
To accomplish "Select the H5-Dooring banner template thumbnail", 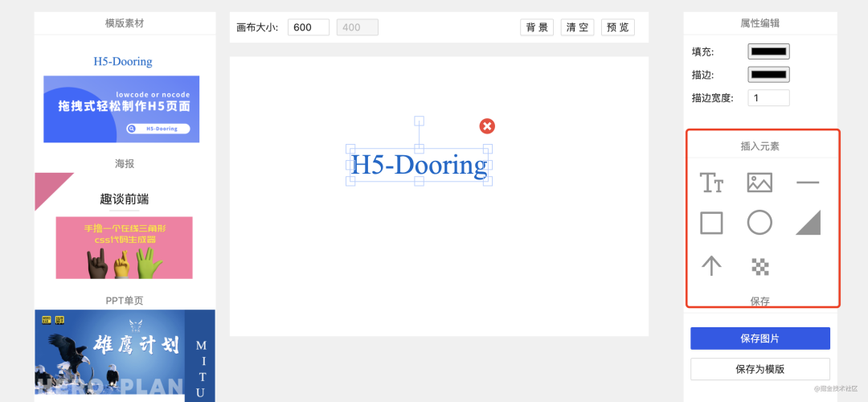I will pos(121,109).
